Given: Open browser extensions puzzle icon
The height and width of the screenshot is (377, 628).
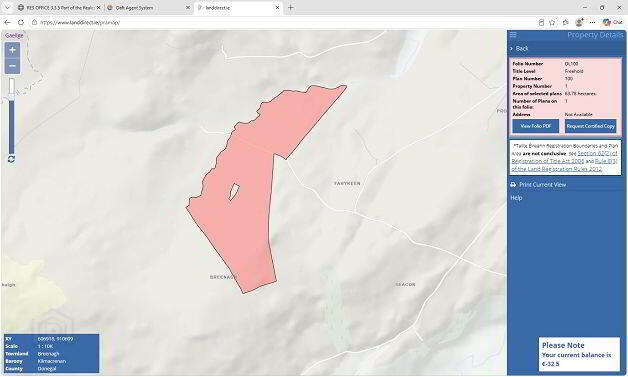Looking at the screenshot, I should pyautogui.click(x=566, y=22).
